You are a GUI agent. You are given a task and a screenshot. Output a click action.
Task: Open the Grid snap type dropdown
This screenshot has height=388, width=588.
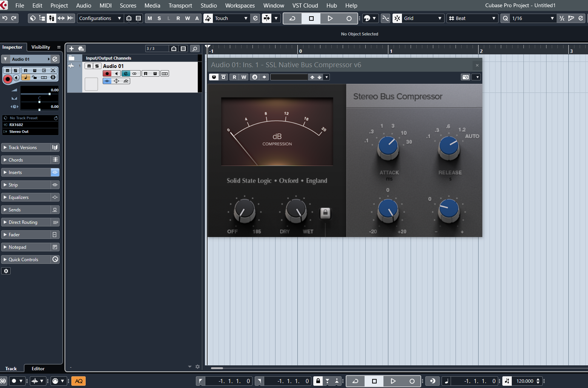[423, 18]
